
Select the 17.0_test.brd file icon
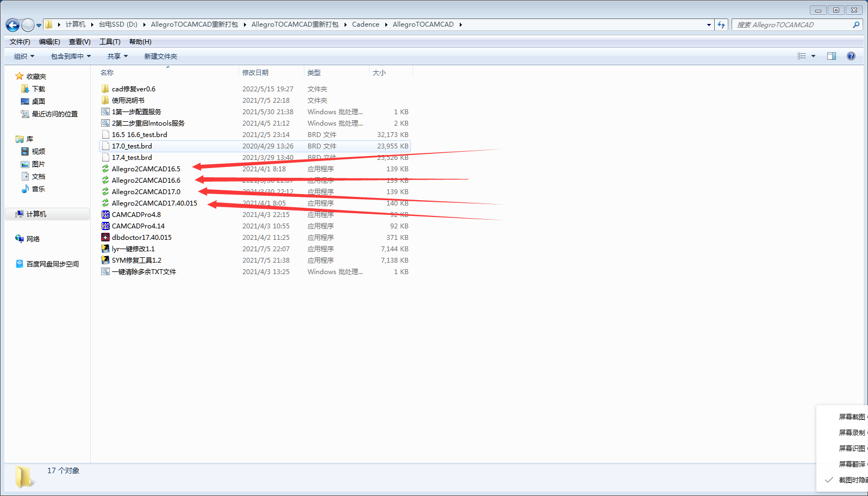[105, 146]
